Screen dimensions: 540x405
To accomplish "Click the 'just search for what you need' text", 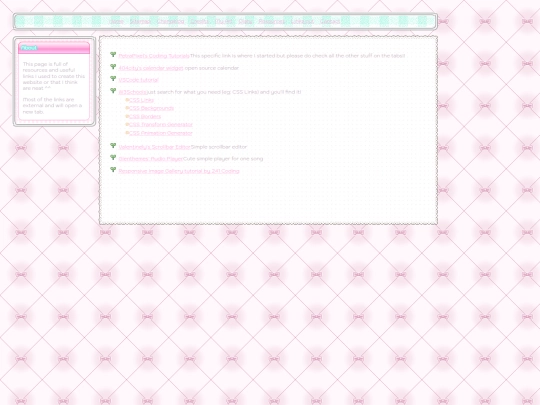I will 224,92.
